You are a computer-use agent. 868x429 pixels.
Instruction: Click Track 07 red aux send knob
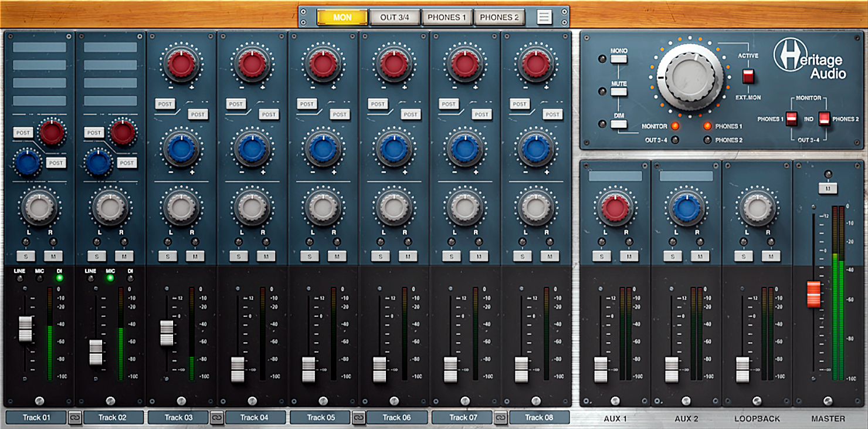465,64
